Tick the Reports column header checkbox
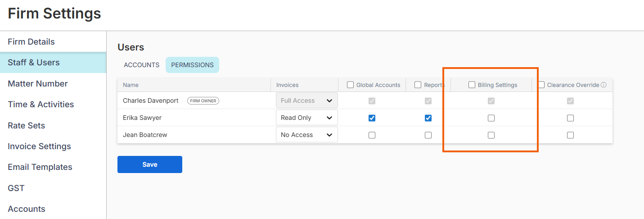Screen dimensions: 644x219 pyautogui.click(x=418, y=85)
